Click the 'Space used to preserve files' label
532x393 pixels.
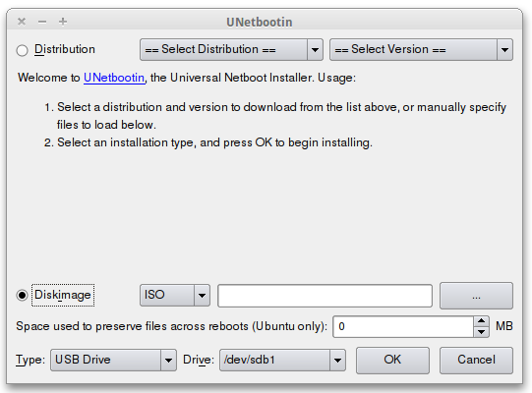pyautogui.click(x=172, y=326)
